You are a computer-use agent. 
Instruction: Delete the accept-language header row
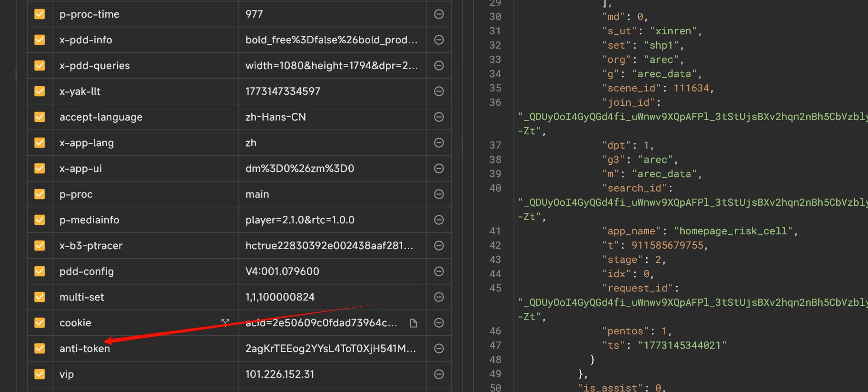tap(439, 117)
